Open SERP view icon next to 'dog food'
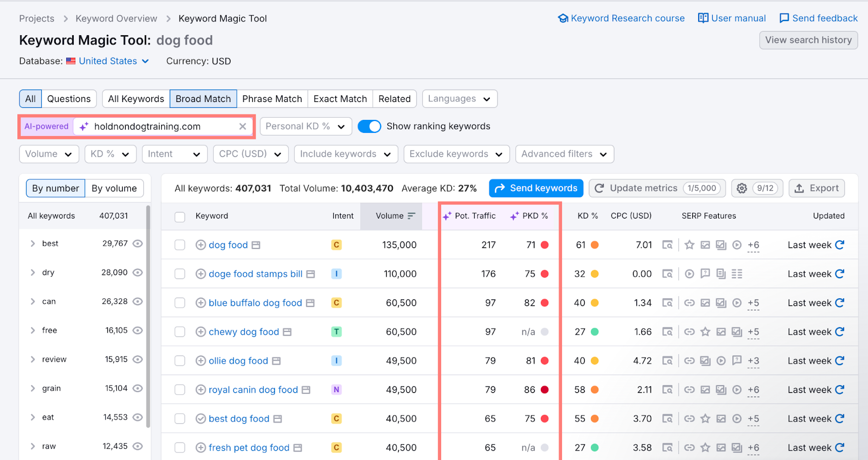This screenshot has width=868, height=460. 256,245
